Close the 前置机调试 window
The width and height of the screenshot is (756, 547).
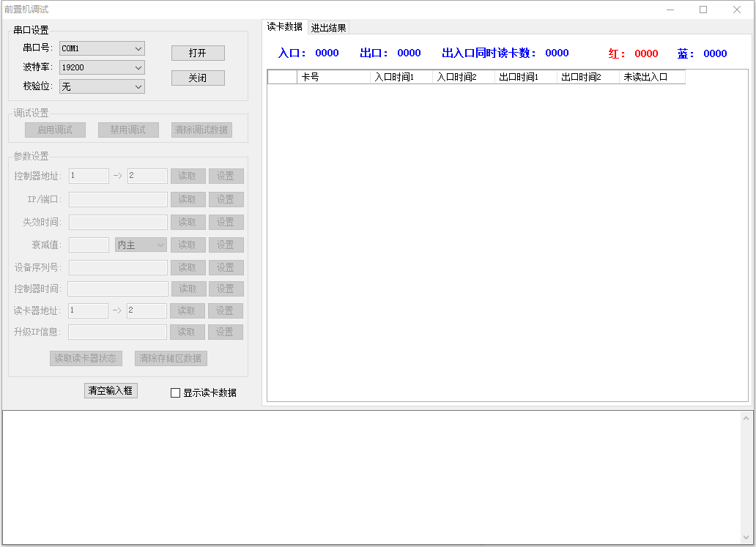click(x=737, y=10)
